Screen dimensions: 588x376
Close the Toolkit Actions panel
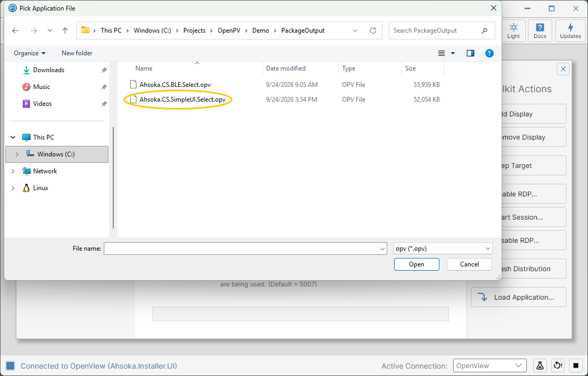[x=563, y=69]
